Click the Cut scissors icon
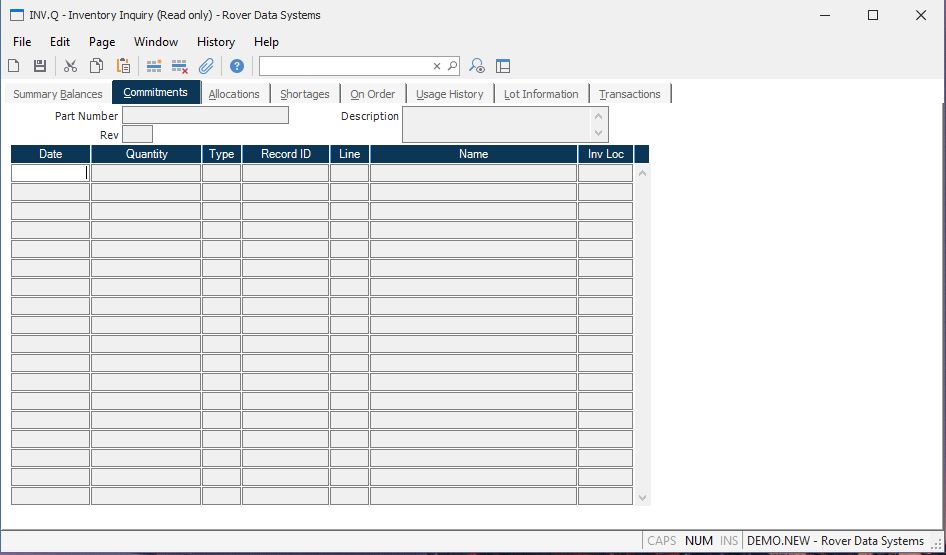946x555 pixels. point(70,66)
